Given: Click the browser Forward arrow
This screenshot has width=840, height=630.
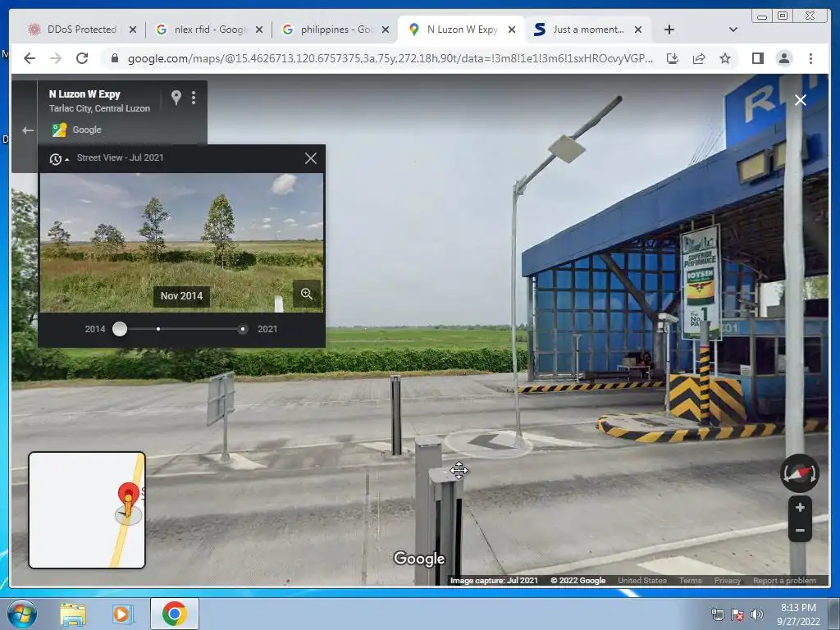Looking at the screenshot, I should pyautogui.click(x=56, y=58).
